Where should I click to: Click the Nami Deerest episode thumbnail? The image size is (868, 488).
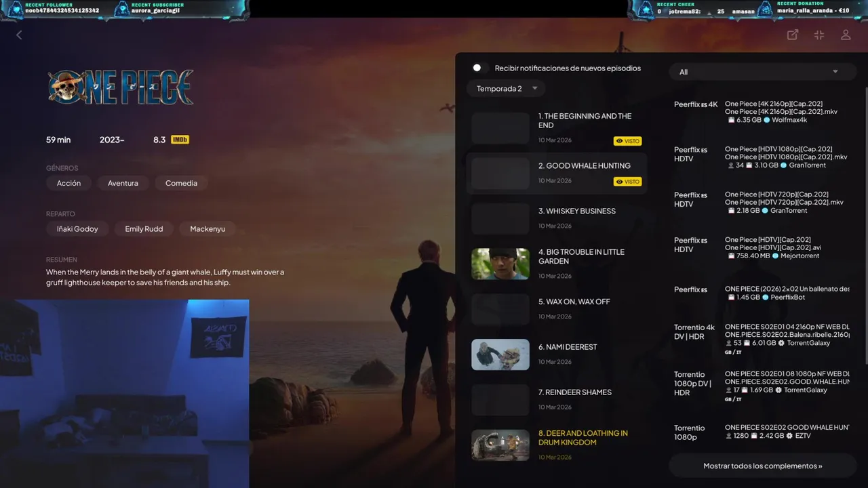click(500, 354)
